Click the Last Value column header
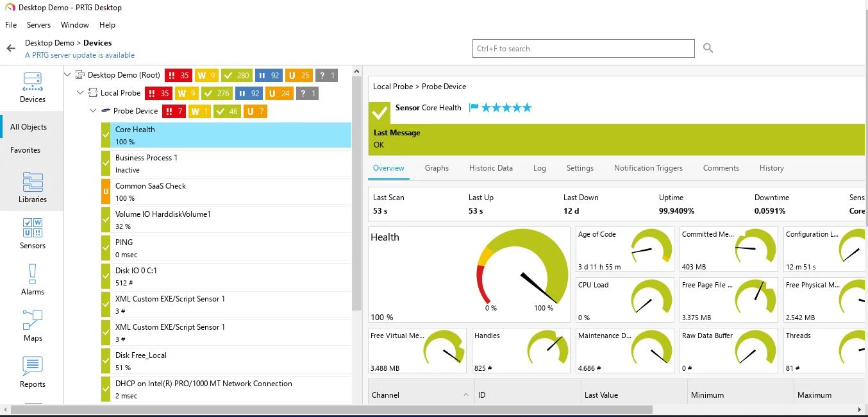Viewport: 868px width, 417px height. click(x=634, y=395)
